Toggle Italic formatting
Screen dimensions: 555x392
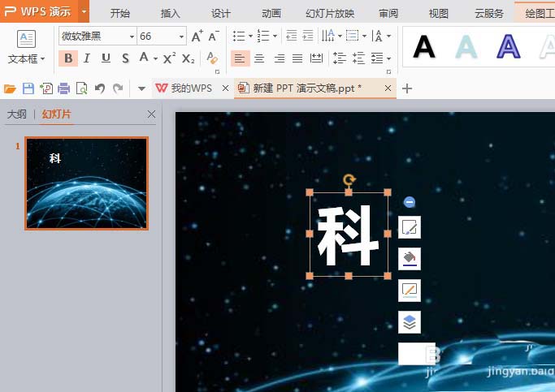tap(87, 58)
